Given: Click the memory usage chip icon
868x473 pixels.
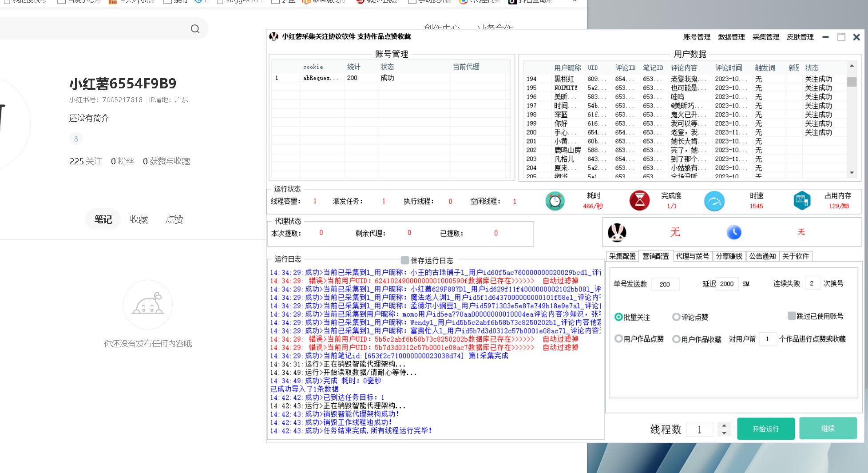Looking at the screenshot, I should (802, 201).
